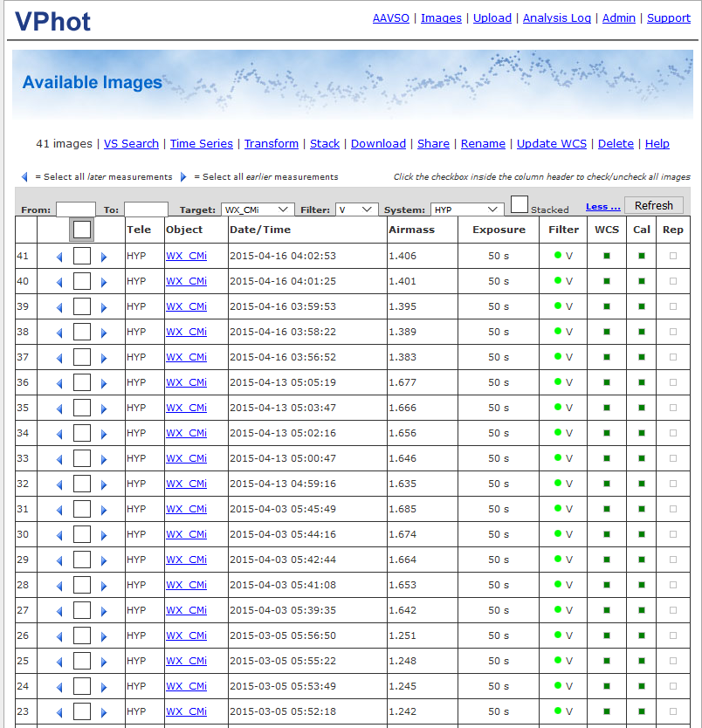Open the Analysis Log page
The image size is (702, 728).
coord(556,17)
